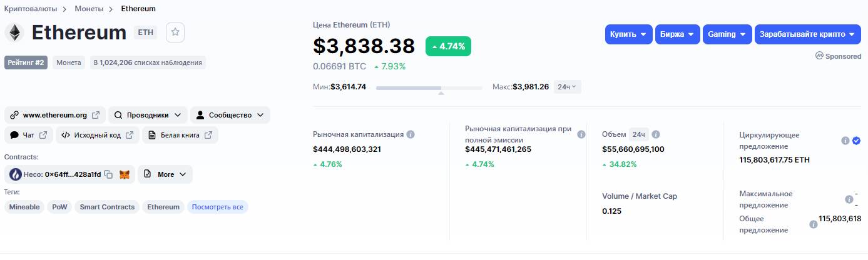Click the verified checkmark near circulating supply
Viewport: 868px width, 260px height.
pos(856,141)
